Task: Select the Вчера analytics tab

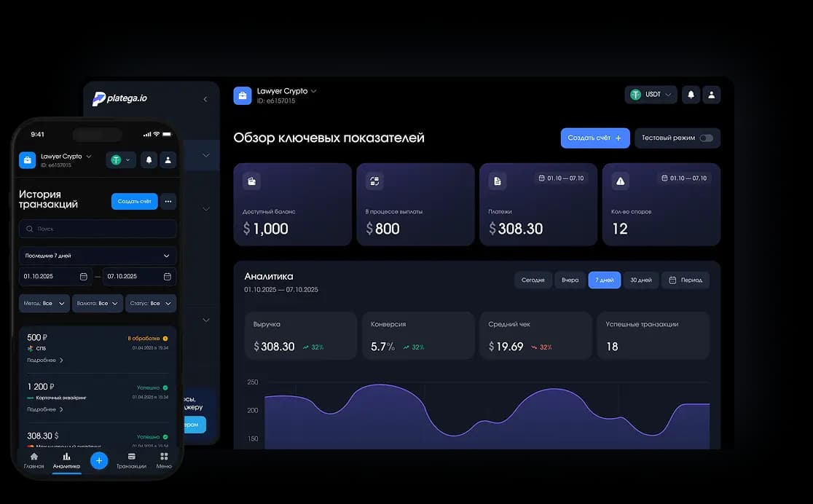Action: pos(570,280)
